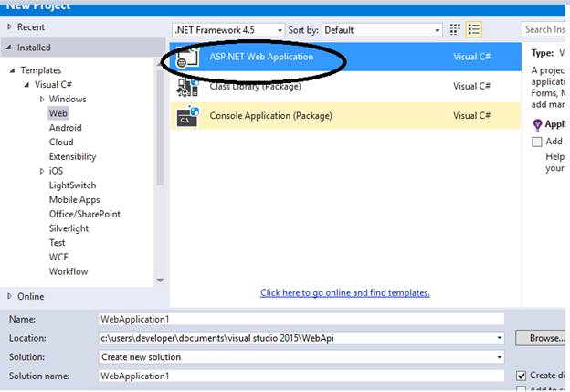Click the Application Insights lightbulb icon

(537, 124)
